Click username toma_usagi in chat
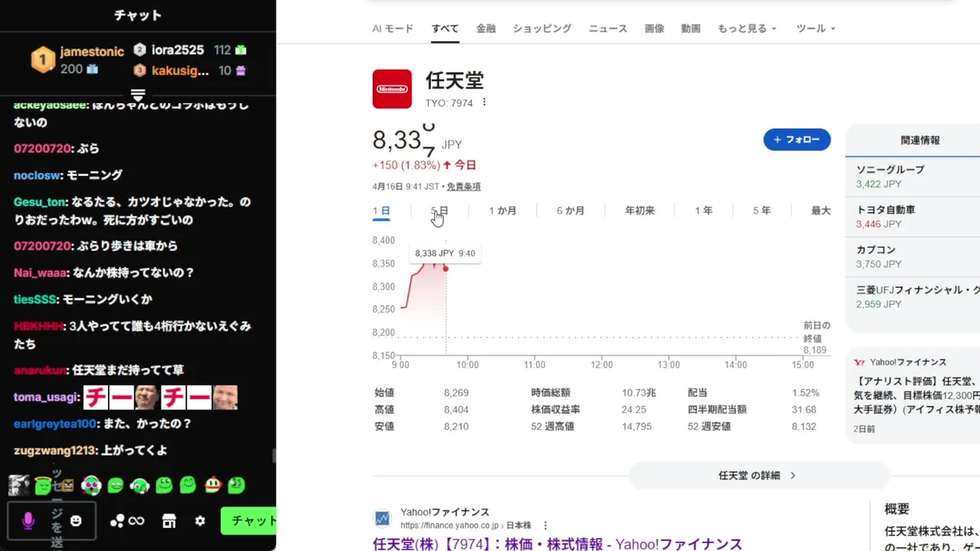This screenshot has height=551, width=980. click(x=46, y=397)
